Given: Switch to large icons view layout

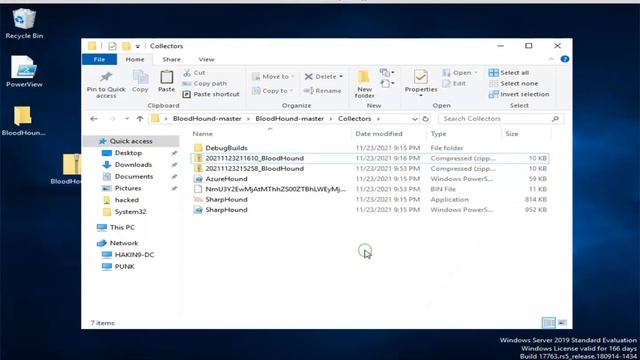Looking at the screenshot, I should 562,323.
